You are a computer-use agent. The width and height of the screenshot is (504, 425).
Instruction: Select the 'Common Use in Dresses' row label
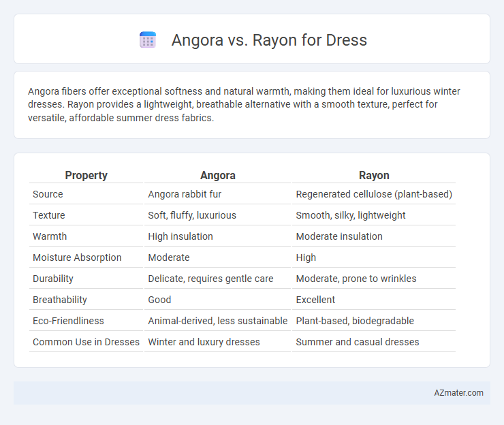86,342
